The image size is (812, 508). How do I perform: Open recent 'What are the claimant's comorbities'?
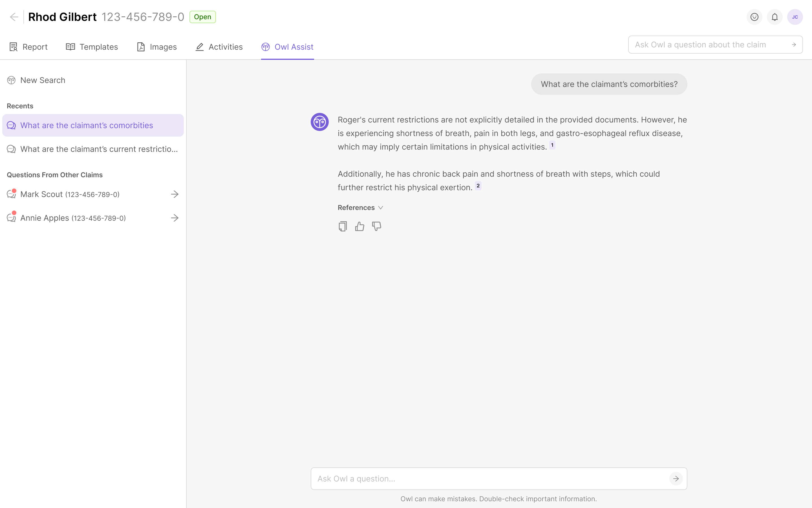(x=93, y=125)
